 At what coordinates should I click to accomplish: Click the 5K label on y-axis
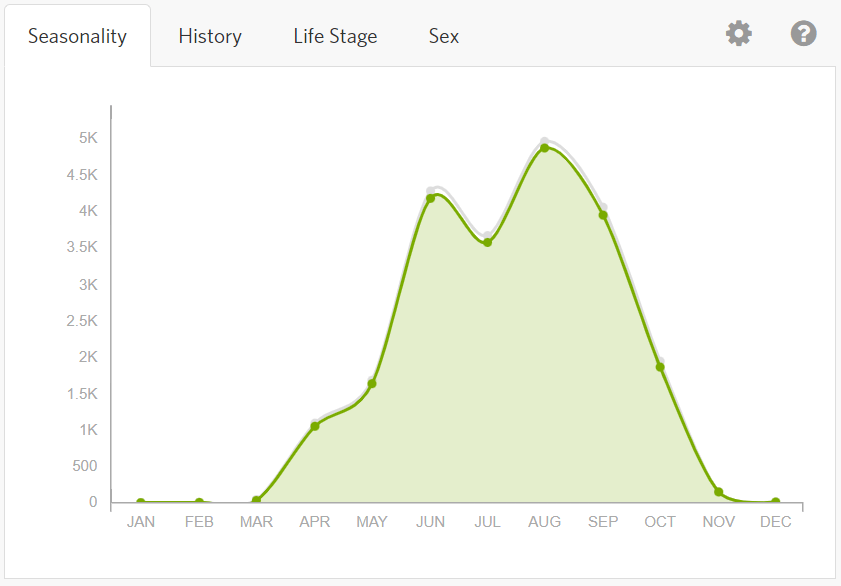pos(88,138)
